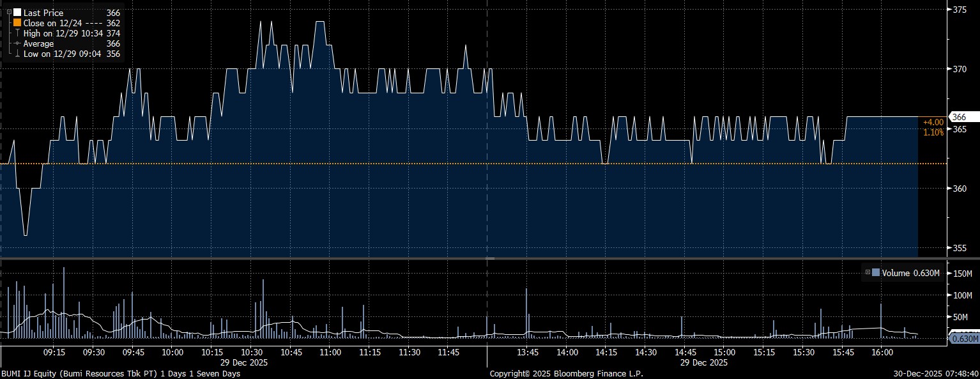Click the blue Volume series swatch

pos(876,273)
